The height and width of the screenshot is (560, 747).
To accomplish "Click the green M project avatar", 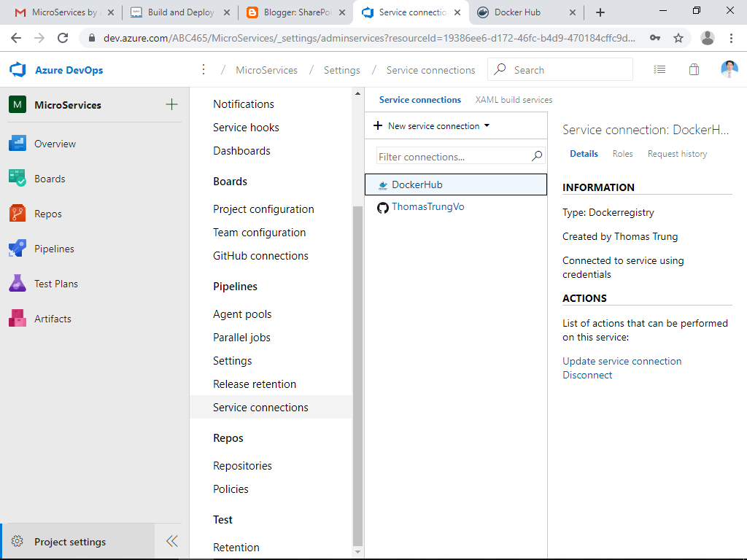I will point(18,104).
